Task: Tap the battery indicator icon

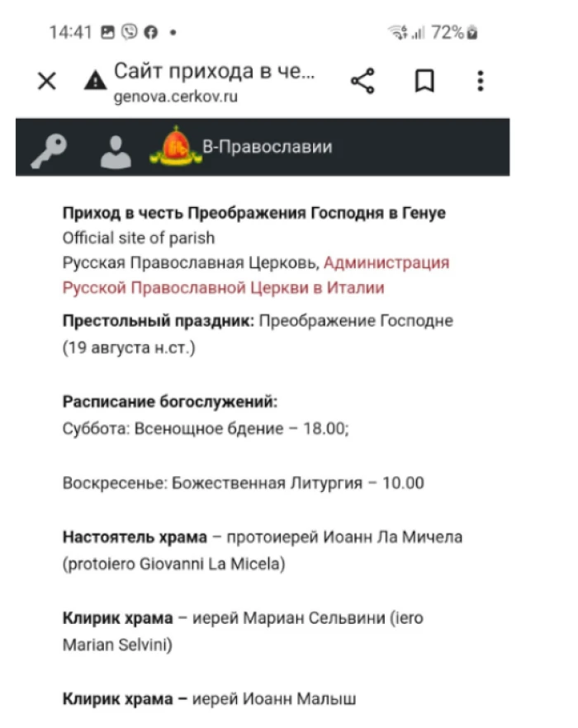Action: (473, 33)
